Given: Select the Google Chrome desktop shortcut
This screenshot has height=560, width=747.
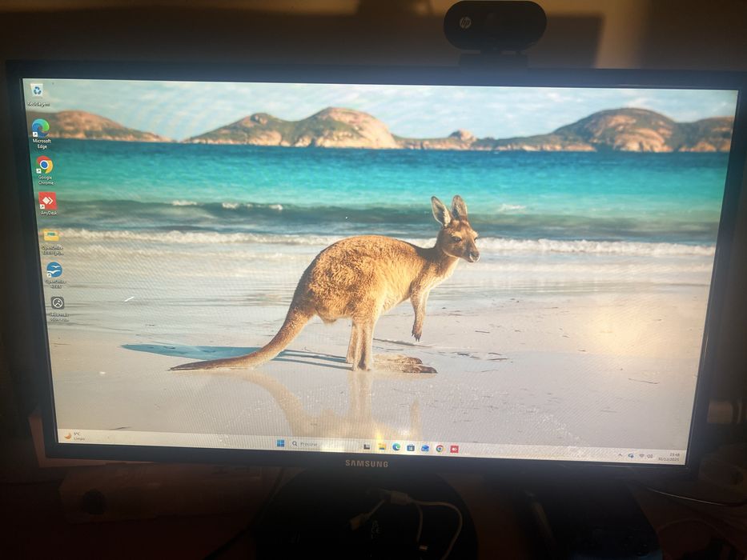Looking at the screenshot, I should click(x=45, y=170).
